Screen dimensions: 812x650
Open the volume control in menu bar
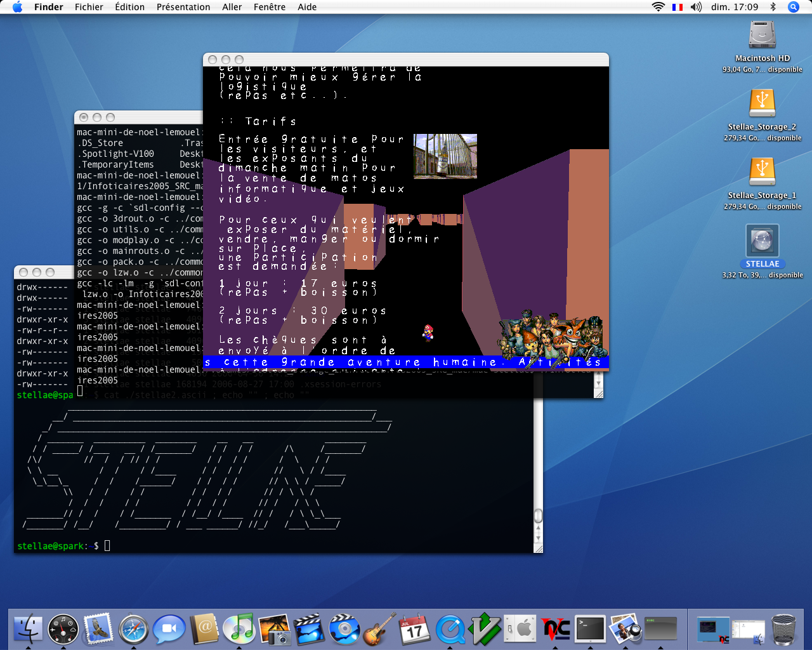pos(696,7)
